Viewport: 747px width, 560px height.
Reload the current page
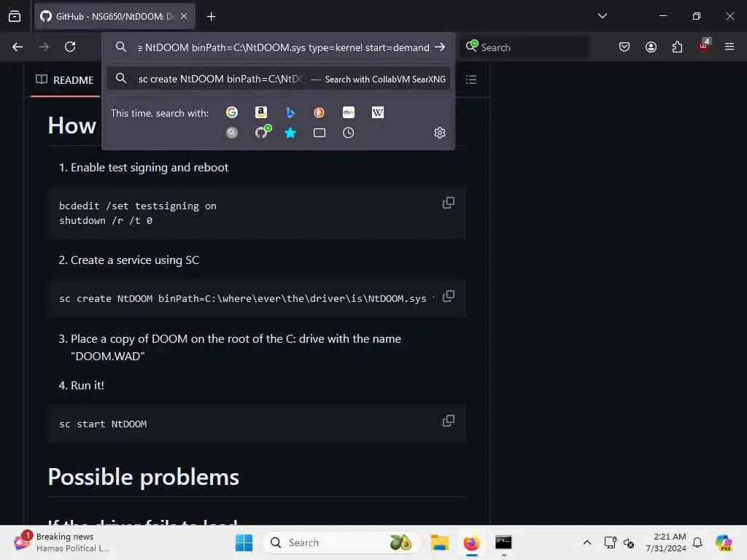coord(70,47)
